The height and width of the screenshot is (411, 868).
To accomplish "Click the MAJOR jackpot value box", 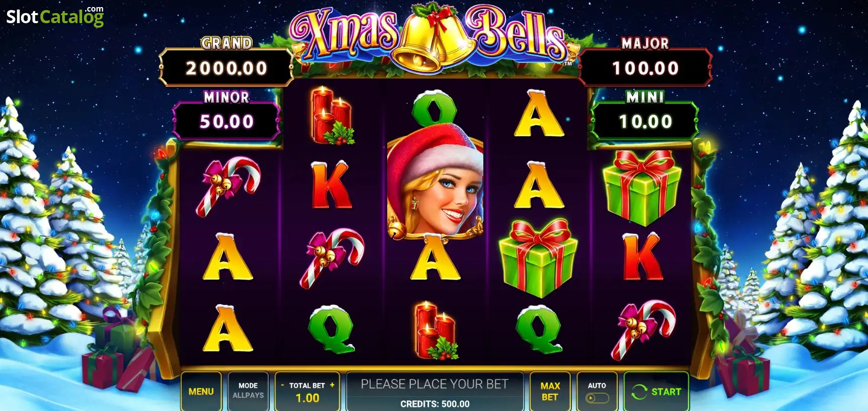I will (645, 67).
